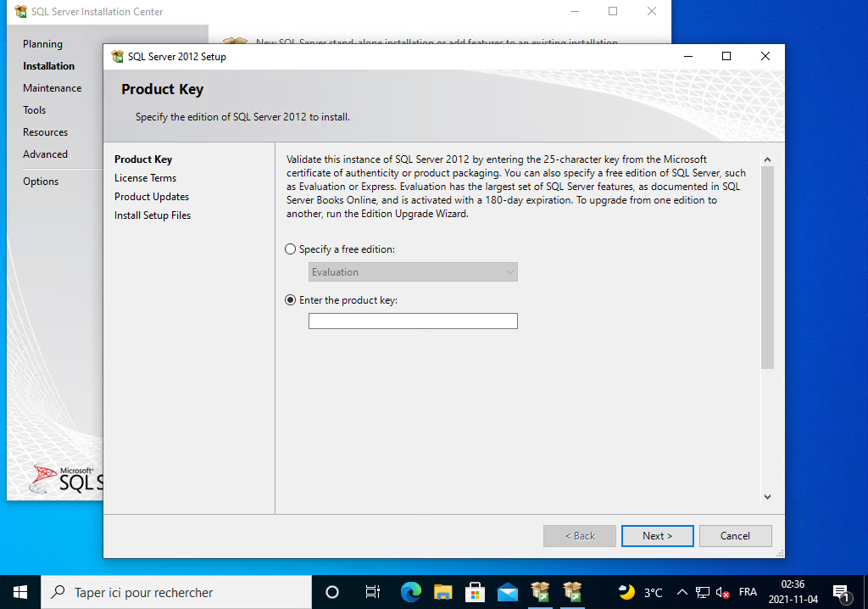Open the Advanced section in Installation Center
Image resolution: width=868 pixels, height=609 pixels.
[x=46, y=154]
